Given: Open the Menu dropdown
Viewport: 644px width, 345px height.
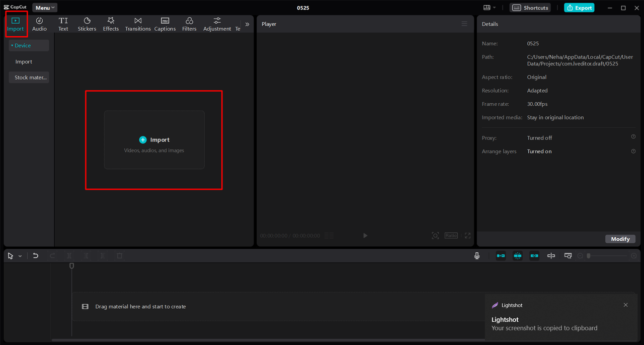Looking at the screenshot, I should coord(45,8).
